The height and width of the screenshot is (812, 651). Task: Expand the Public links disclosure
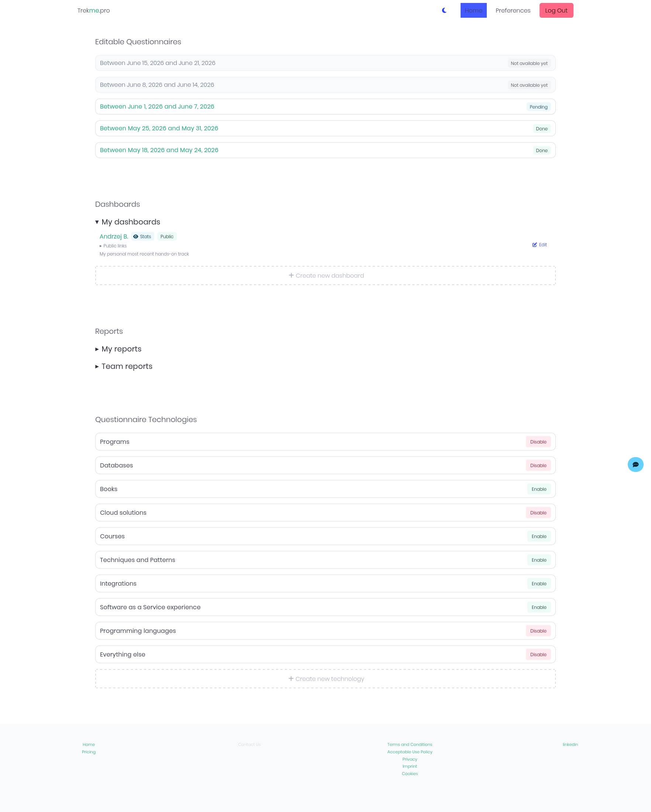click(x=113, y=246)
